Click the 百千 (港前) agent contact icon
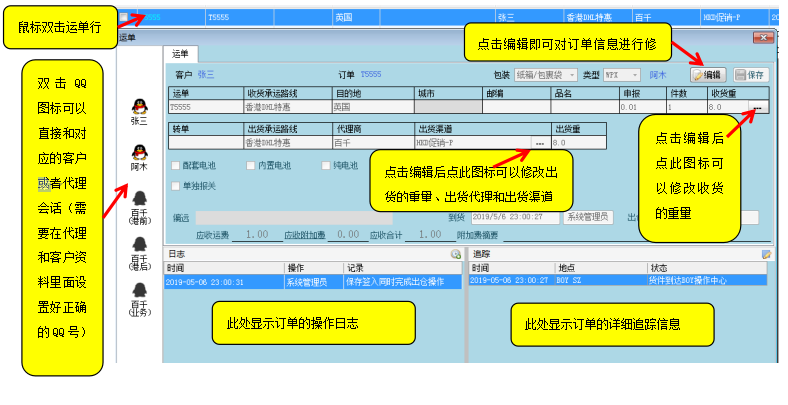This screenshot has width=788, height=405. pyautogui.click(x=139, y=199)
